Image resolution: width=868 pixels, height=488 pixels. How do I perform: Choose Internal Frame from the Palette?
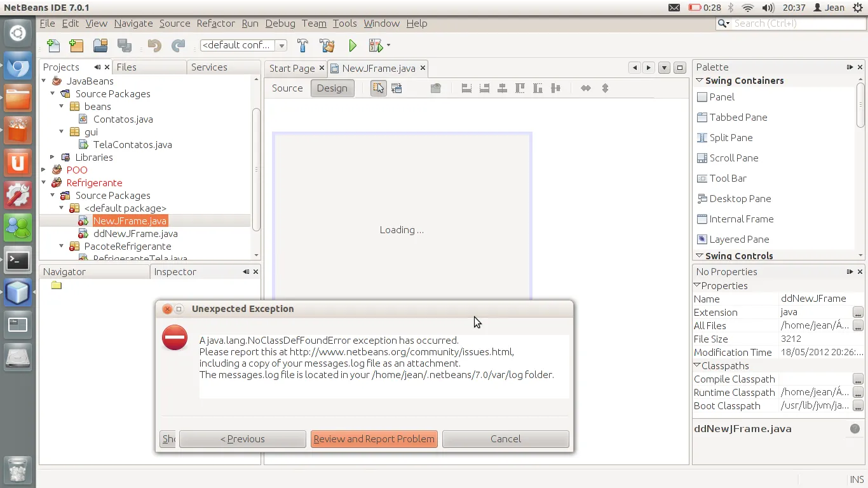coord(735,219)
